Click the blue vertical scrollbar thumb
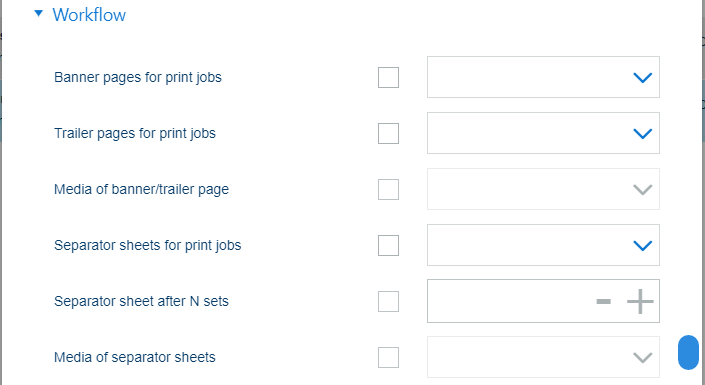This screenshot has height=385, width=705. [688, 352]
